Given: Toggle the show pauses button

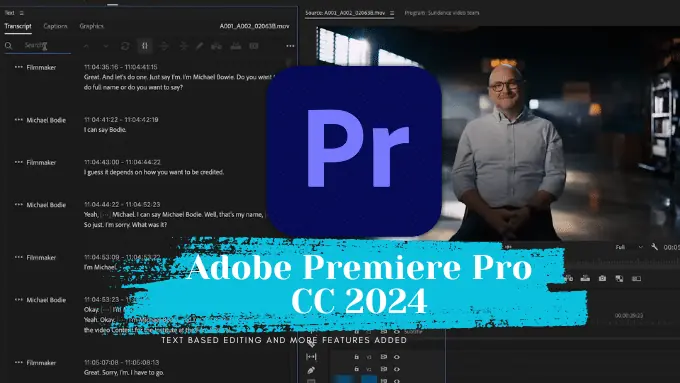Looking at the screenshot, I should 145,46.
